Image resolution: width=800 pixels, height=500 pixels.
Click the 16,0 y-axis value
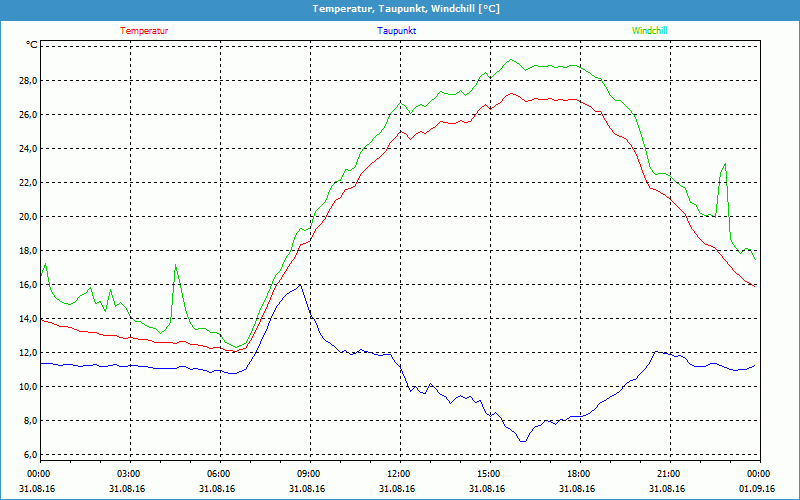pyautogui.click(x=27, y=285)
